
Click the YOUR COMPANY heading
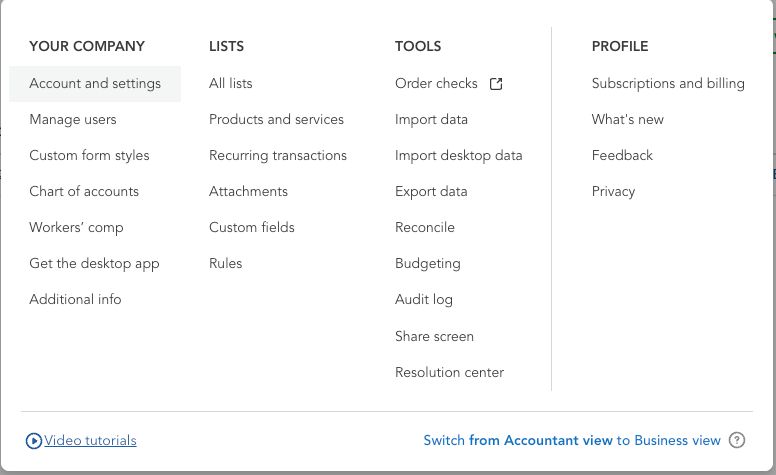tap(87, 47)
